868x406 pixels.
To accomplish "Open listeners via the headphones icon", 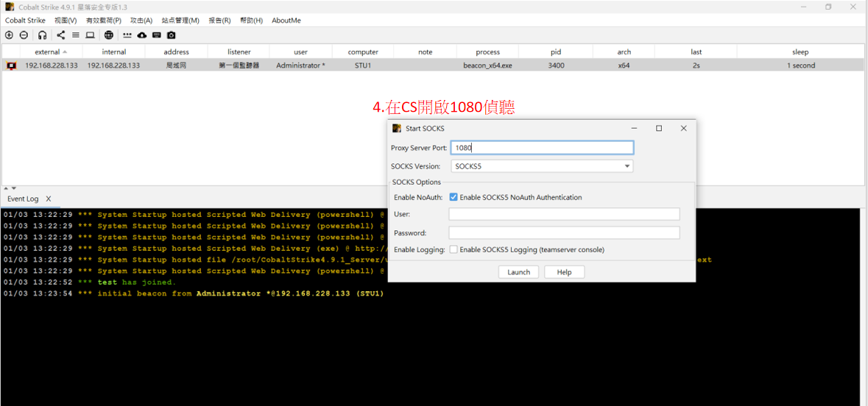I will point(43,35).
